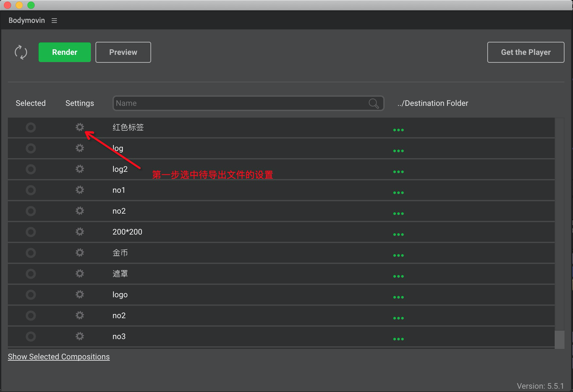The height and width of the screenshot is (392, 573).
Task: Click the magnifier search icon
Action: [x=373, y=104]
